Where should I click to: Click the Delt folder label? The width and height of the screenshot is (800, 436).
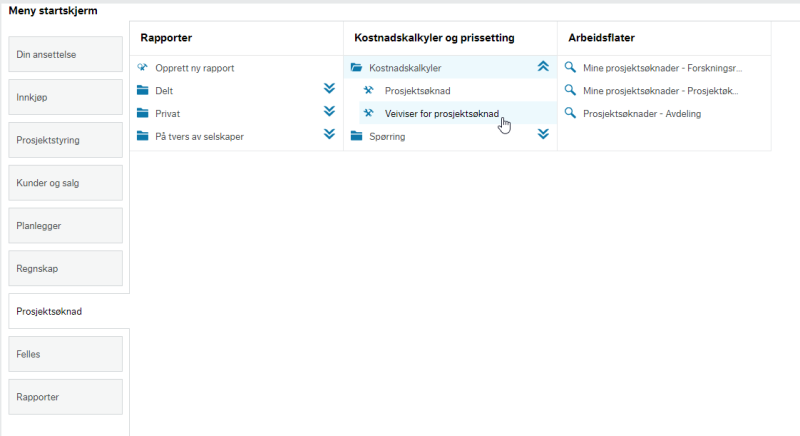tap(164, 91)
